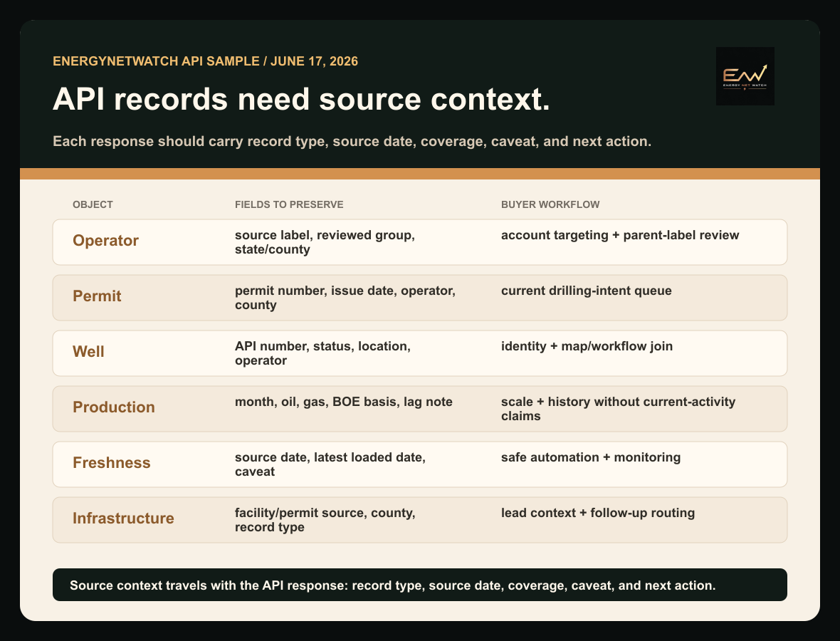Image resolution: width=840 pixels, height=641 pixels.
Task: Click the BUYER WORKFLOW column header
Action: point(550,204)
